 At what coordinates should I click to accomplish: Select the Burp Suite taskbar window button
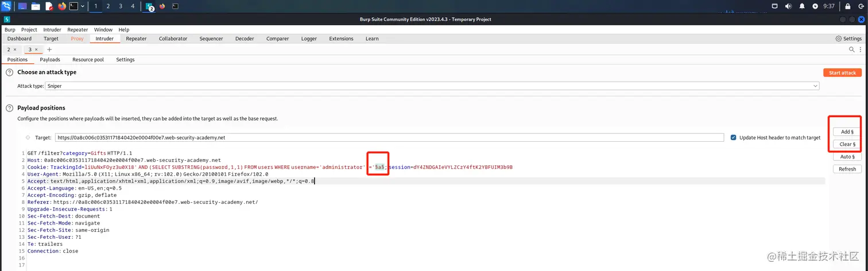(149, 6)
